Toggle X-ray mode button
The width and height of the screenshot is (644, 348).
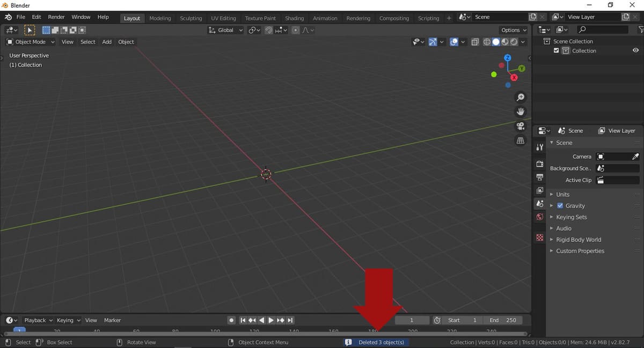pyautogui.click(x=475, y=42)
